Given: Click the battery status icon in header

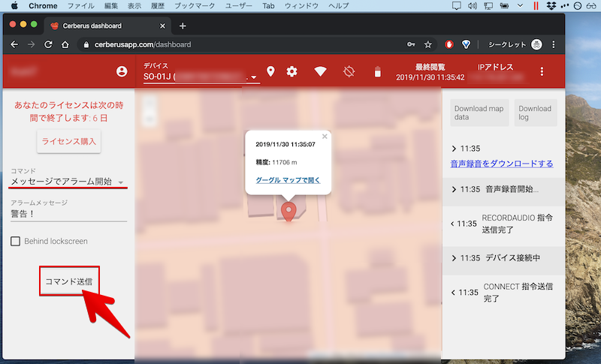Looking at the screenshot, I should pyautogui.click(x=378, y=72).
